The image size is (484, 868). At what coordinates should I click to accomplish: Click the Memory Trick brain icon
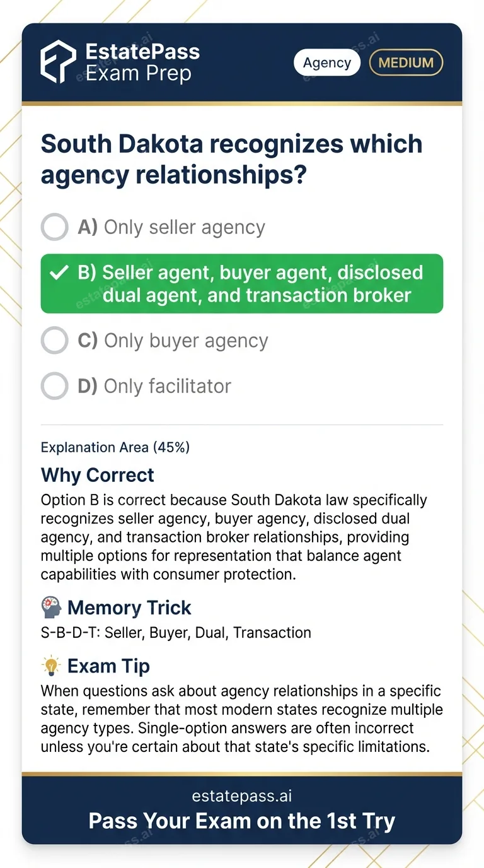tap(50, 607)
